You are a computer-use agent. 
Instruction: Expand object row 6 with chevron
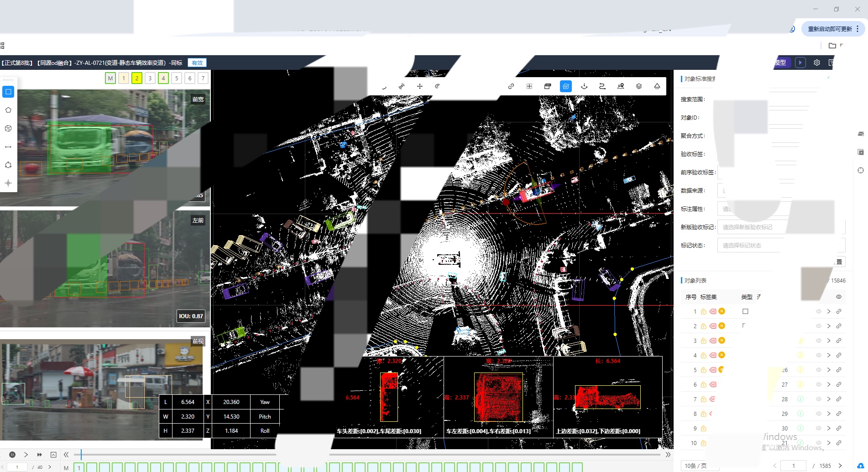coord(829,384)
